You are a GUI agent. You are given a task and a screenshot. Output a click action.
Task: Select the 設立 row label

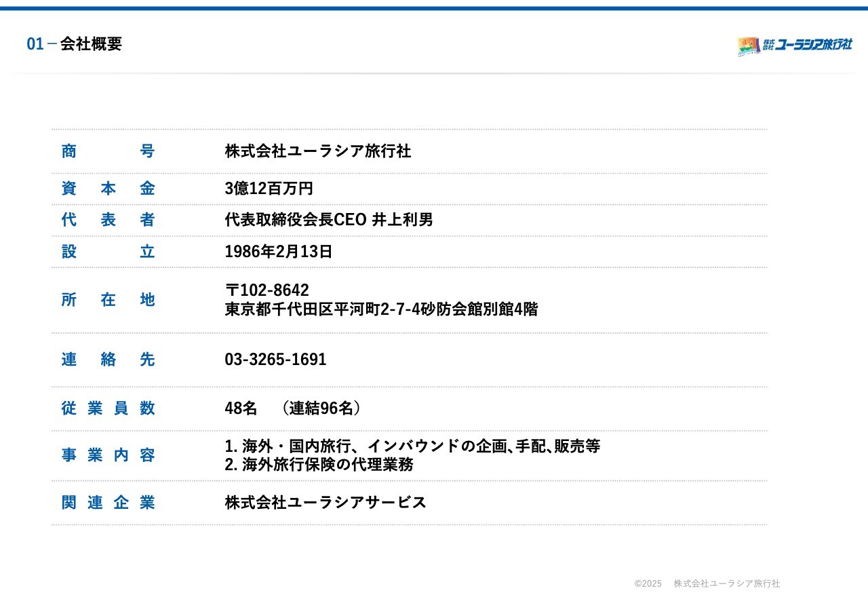coord(108,252)
